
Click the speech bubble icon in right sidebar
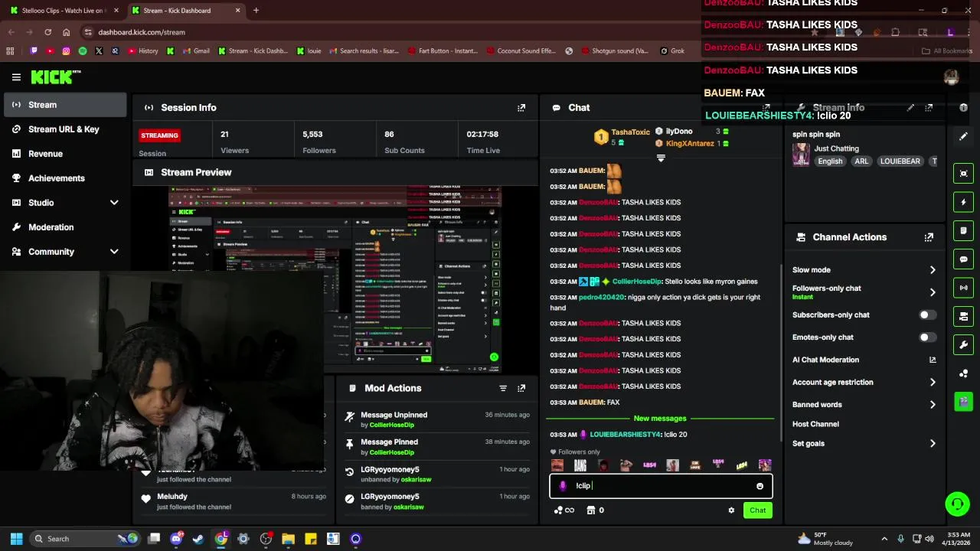(x=964, y=259)
